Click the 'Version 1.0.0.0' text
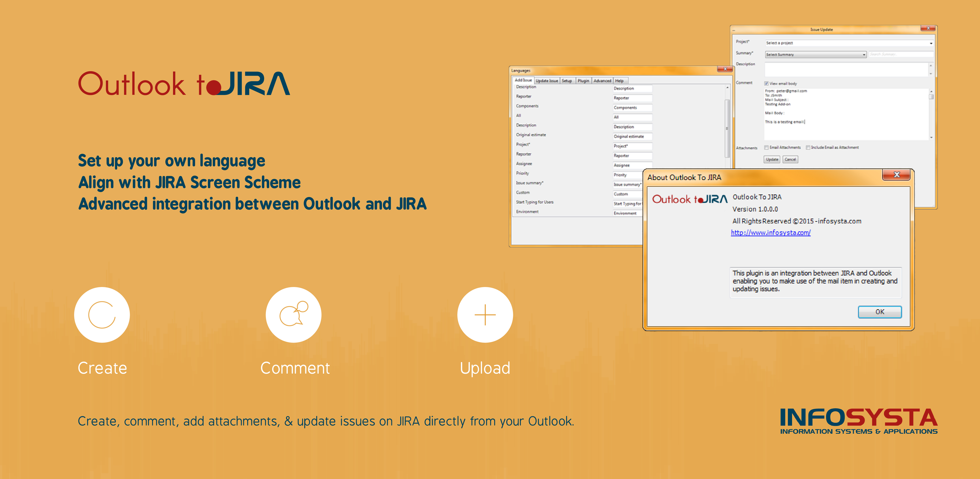Screen dimensions: 980x479 (755, 209)
